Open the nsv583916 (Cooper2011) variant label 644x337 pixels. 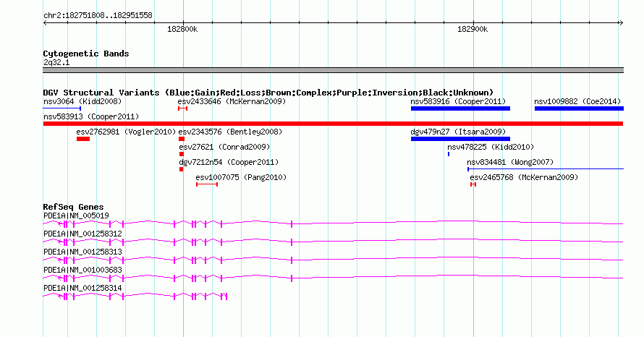[x=458, y=101]
